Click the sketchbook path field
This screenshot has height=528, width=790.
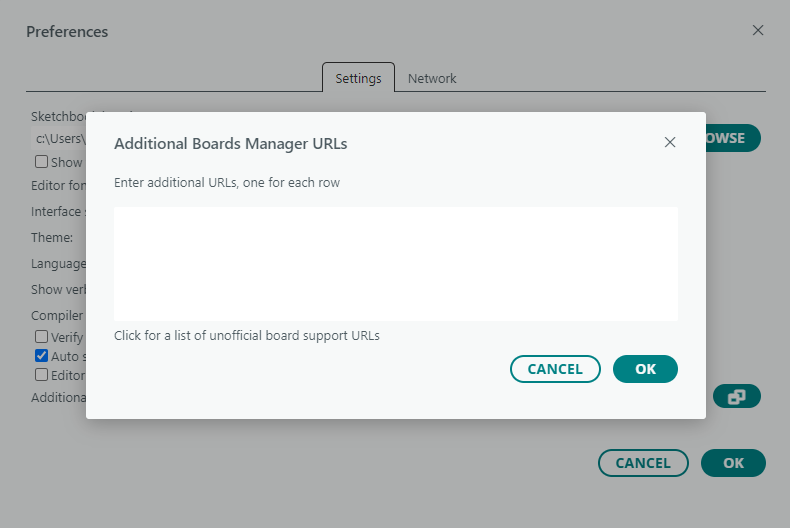click(58, 139)
